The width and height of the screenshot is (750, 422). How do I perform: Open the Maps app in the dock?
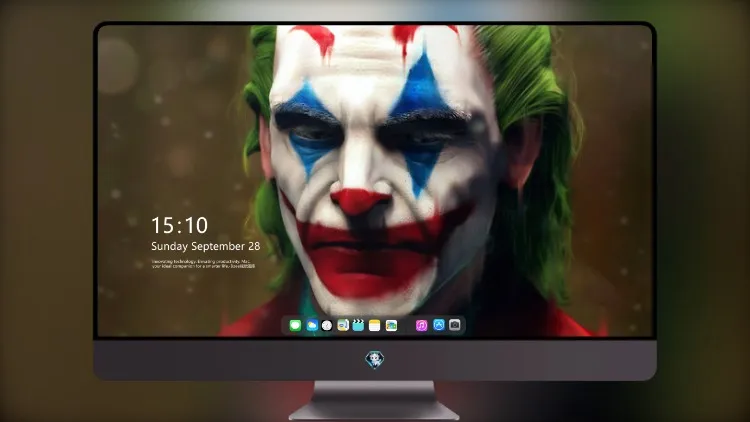click(x=343, y=325)
